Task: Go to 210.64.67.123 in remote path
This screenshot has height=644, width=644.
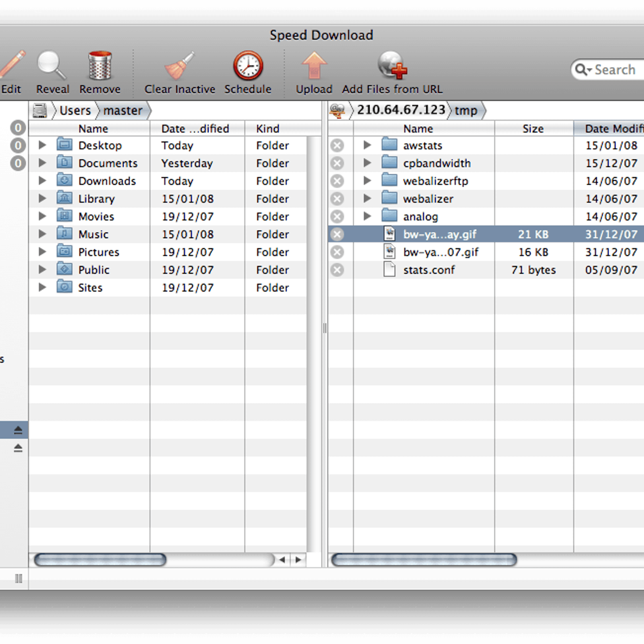Action: coord(401,109)
